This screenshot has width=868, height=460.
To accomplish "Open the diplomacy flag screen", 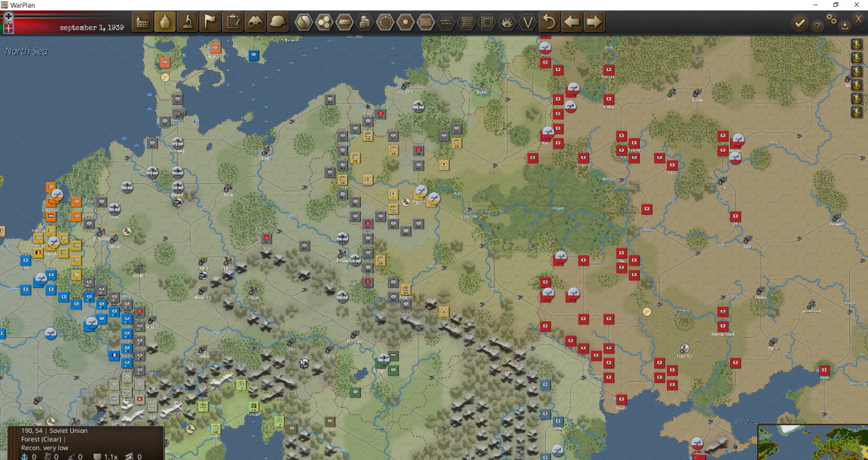I will 210,22.
